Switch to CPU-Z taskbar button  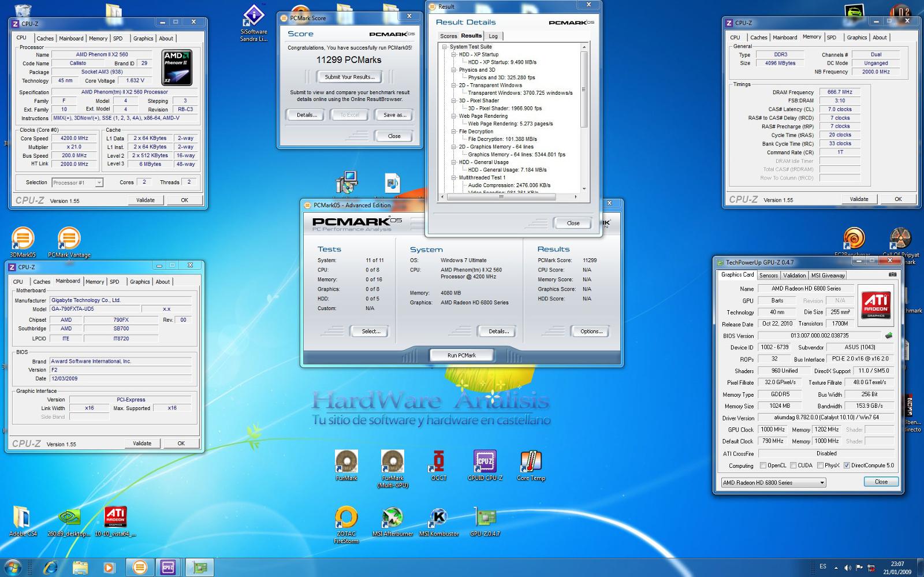167,567
